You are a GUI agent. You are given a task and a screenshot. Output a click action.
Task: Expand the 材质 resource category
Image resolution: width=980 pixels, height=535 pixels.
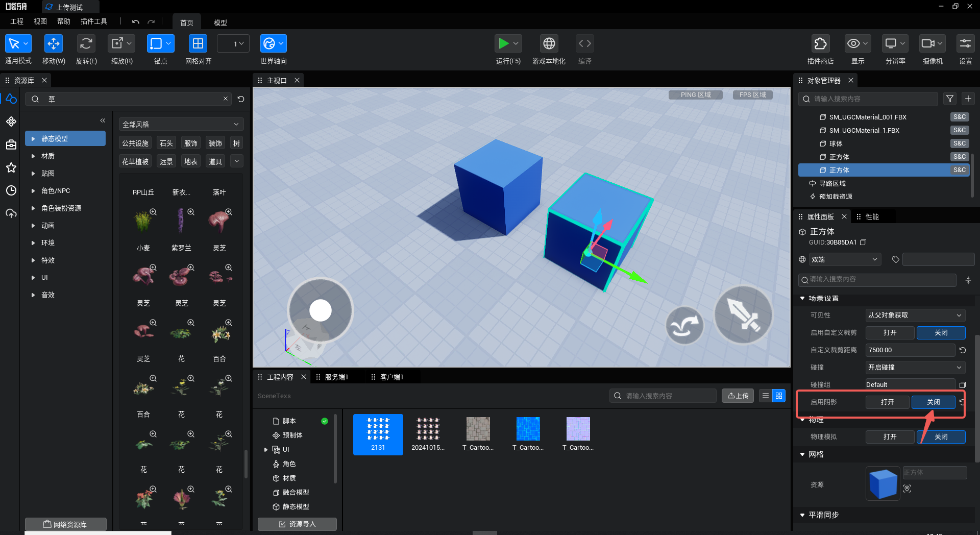[33, 156]
